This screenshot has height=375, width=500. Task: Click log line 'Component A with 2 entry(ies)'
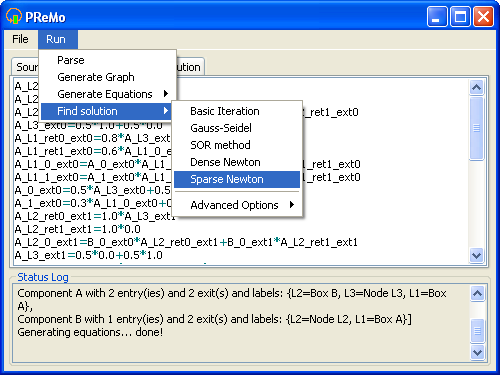coord(232,299)
